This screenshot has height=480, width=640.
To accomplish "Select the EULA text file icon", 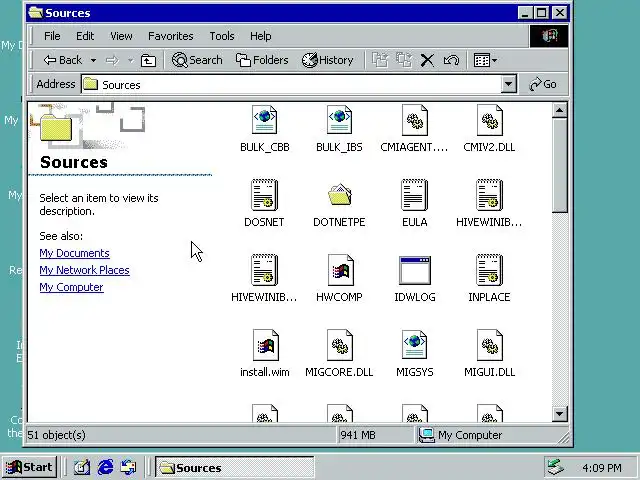I will (414, 195).
